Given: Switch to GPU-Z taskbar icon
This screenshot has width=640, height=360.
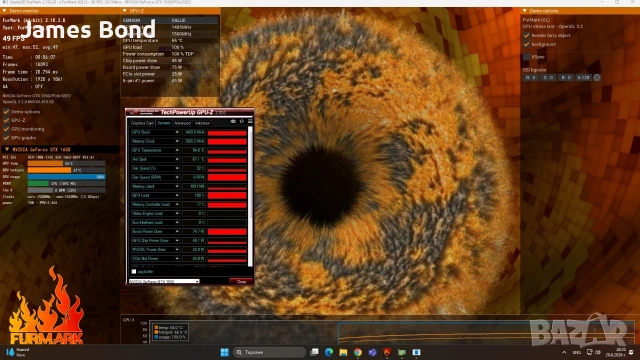Looking at the screenshot, I should click(x=402, y=352).
